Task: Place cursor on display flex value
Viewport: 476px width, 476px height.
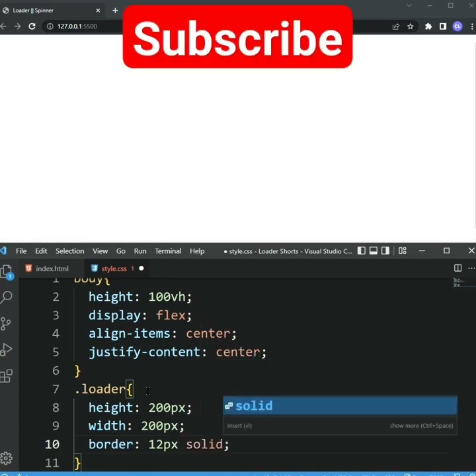Action: 171,315
